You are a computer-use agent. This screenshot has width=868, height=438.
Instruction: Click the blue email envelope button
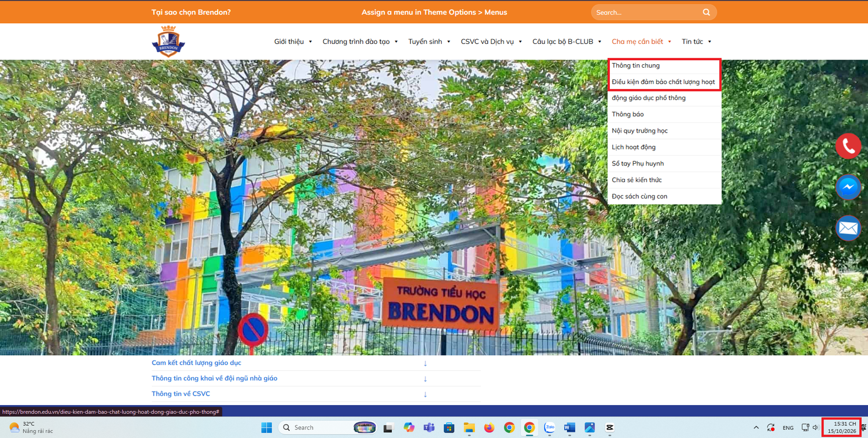848,229
